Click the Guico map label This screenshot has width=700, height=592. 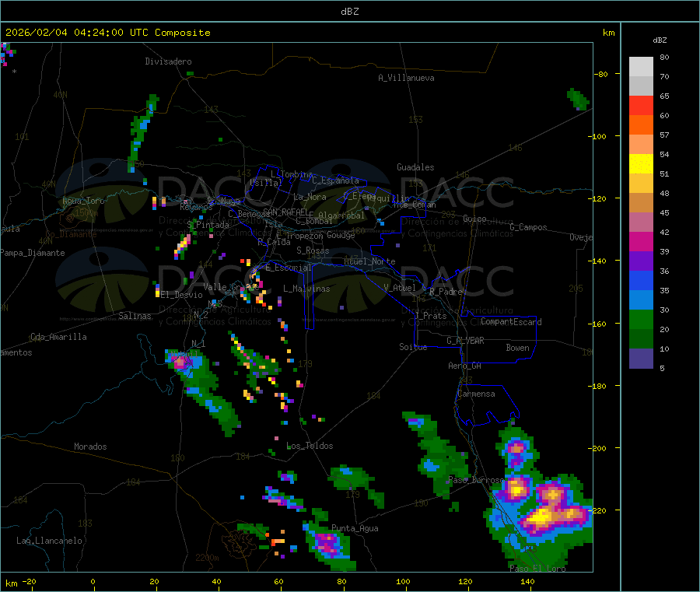coord(474,219)
